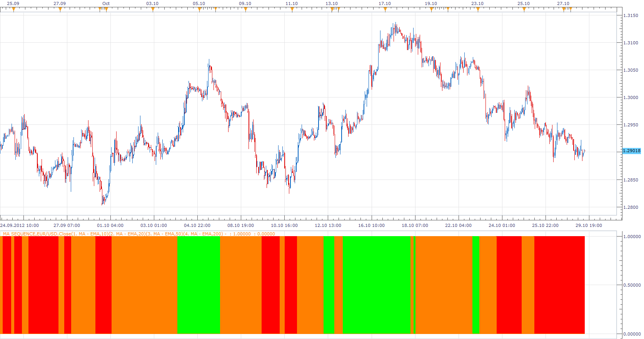644x339 pixels.
Task: Click the '08.10 19:00' time label
Action: (x=241, y=225)
